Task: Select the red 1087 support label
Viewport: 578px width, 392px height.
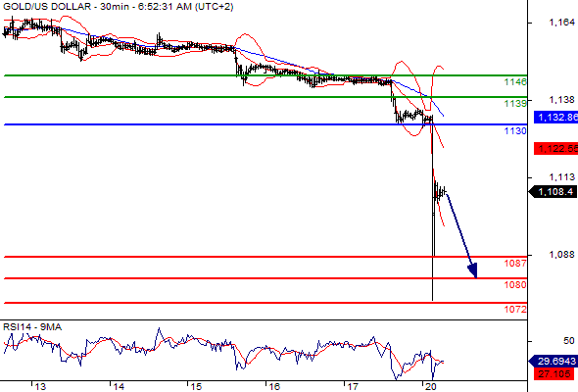Action: (515, 264)
